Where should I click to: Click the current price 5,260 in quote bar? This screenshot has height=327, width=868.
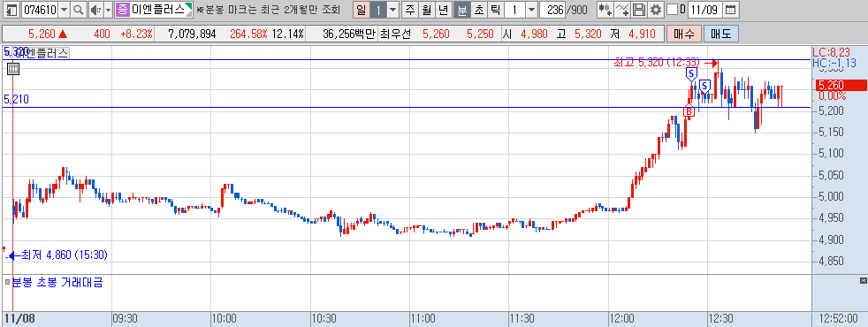click(42, 34)
